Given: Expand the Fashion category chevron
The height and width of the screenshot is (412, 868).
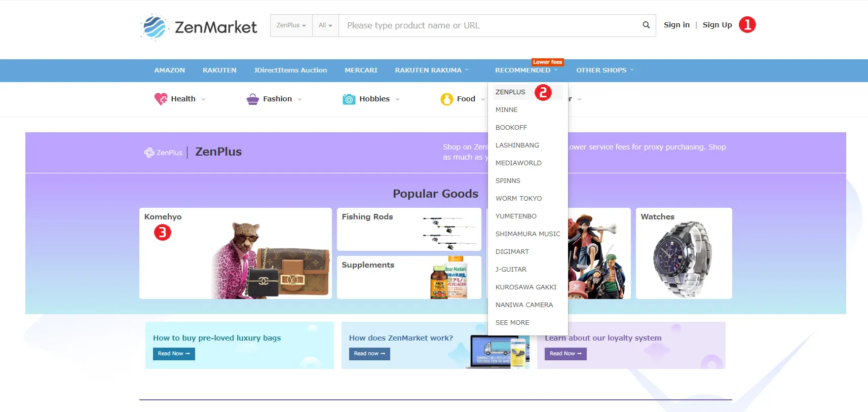Looking at the screenshot, I should click(299, 99).
